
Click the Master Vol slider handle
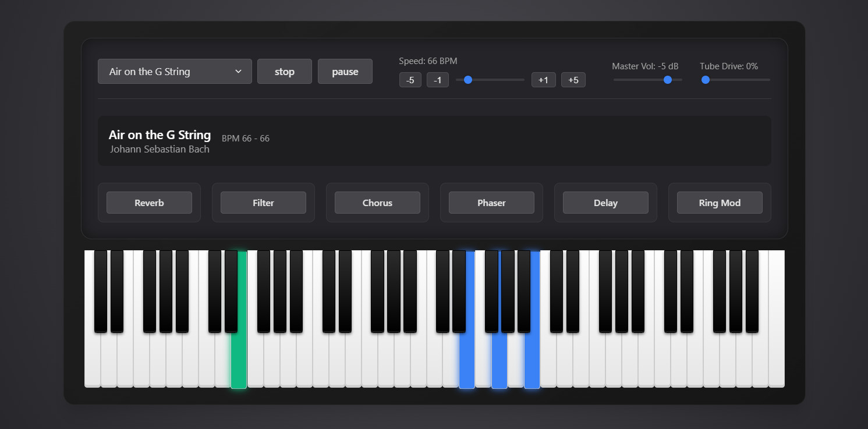[x=667, y=80]
